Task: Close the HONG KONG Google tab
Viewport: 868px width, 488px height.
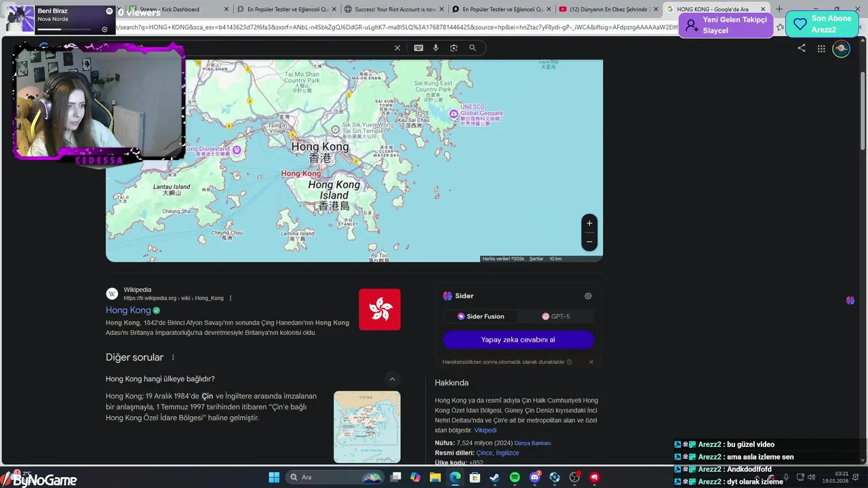Action: [x=763, y=9]
